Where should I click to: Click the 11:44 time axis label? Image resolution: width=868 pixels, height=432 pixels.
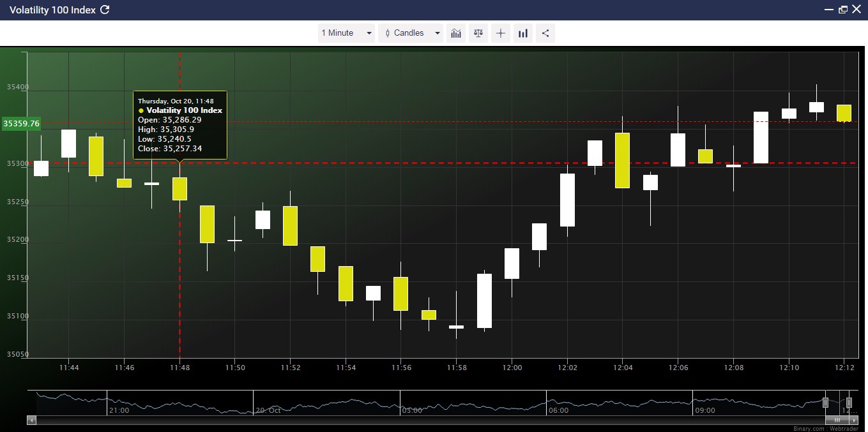pyautogui.click(x=69, y=368)
